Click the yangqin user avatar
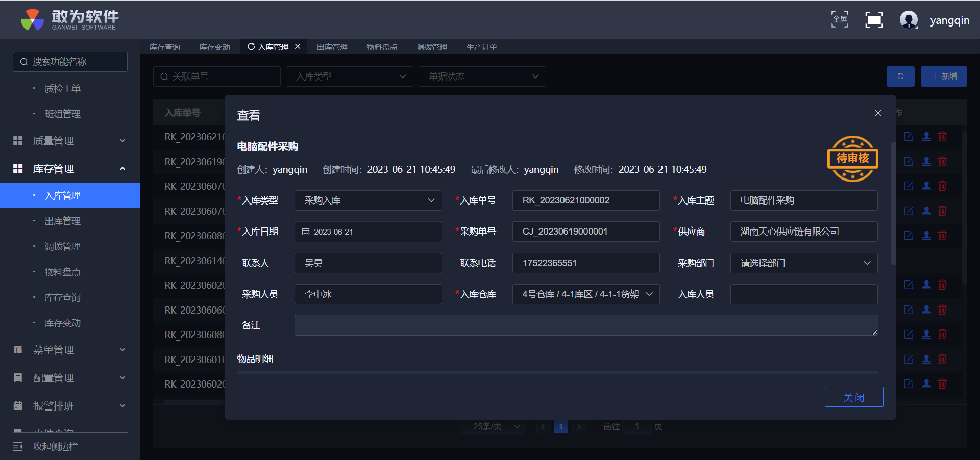The image size is (980, 460). (x=909, y=20)
